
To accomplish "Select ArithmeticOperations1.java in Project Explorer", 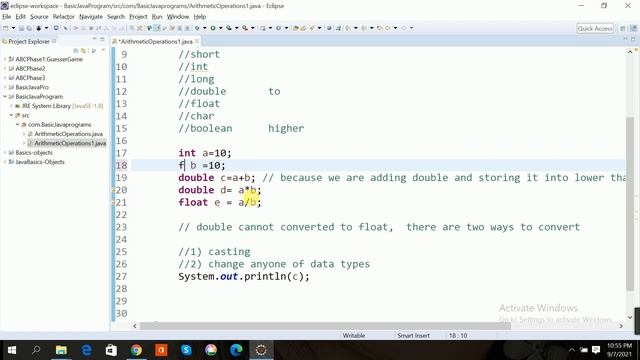I will (70, 143).
